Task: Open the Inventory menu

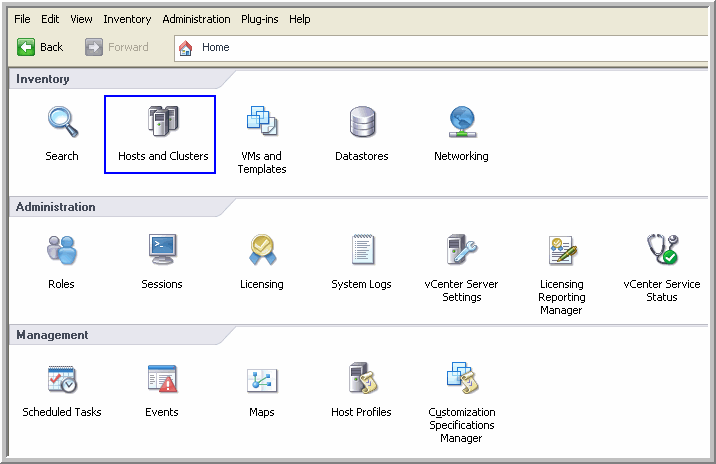Action: tap(127, 19)
